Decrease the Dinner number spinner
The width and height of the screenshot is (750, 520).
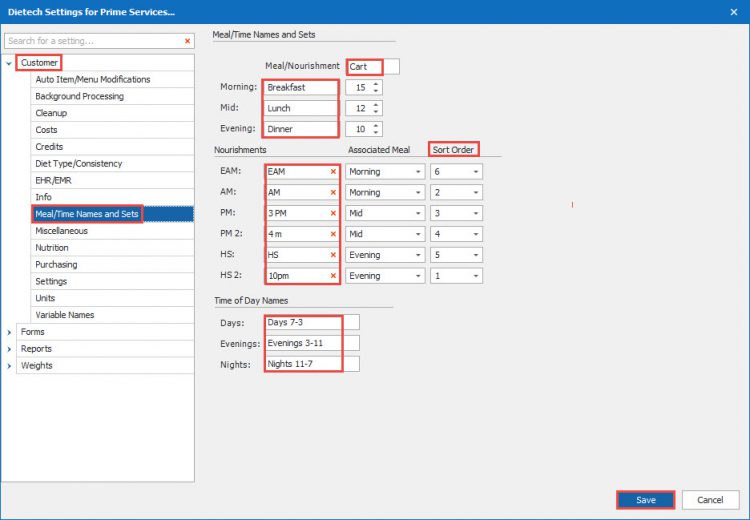pyautogui.click(x=376, y=133)
